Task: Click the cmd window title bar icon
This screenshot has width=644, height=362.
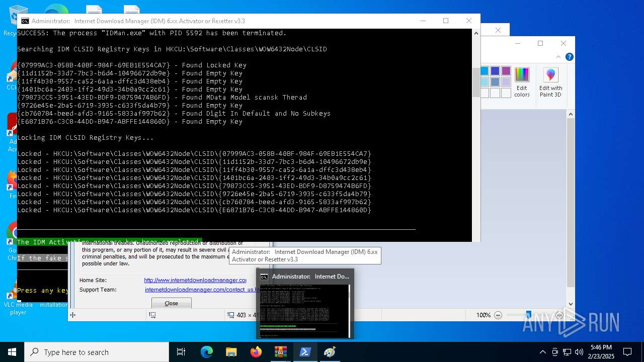Action: [x=25, y=21]
